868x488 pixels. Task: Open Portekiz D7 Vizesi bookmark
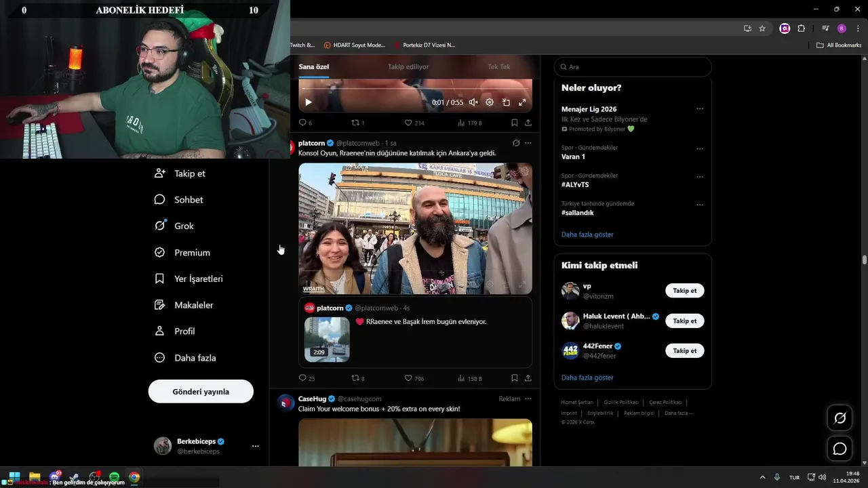click(425, 45)
